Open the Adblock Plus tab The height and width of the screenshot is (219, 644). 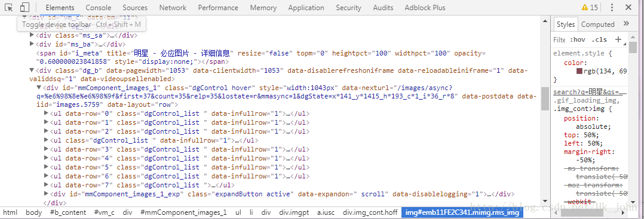[425, 7]
